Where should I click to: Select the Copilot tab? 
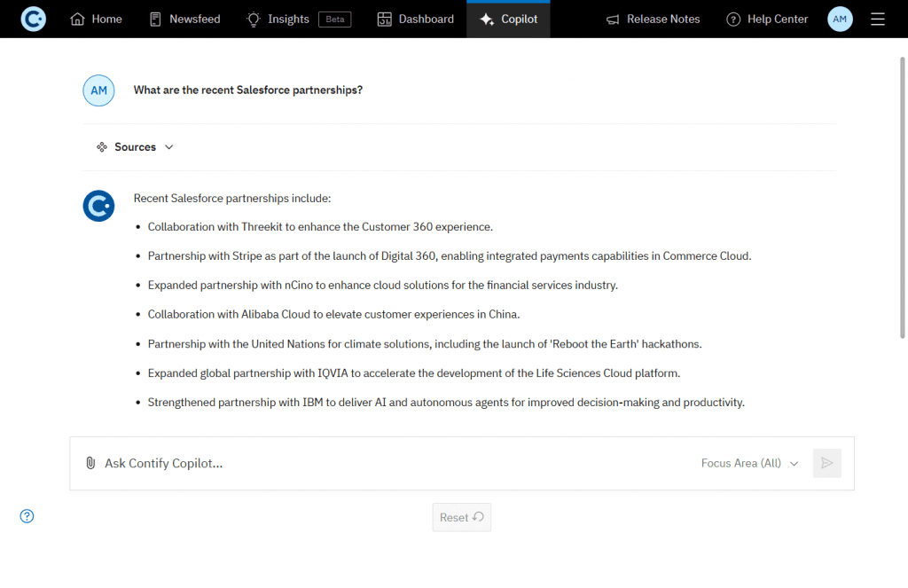(x=508, y=19)
